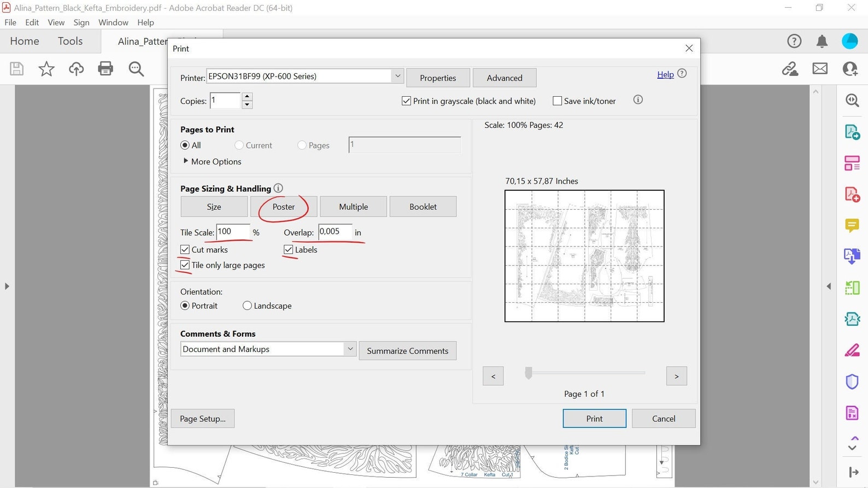The height and width of the screenshot is (488, 868).
Task: Click the Page Setup button
Action: [x=203, y=419]
